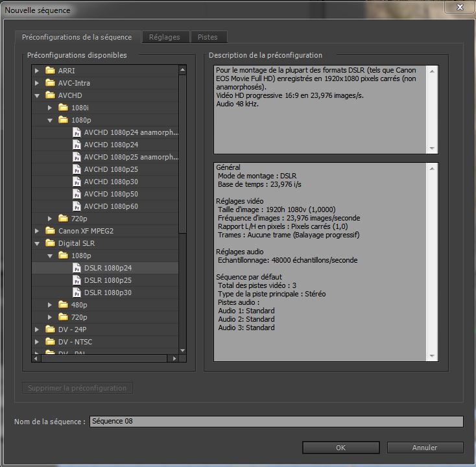
Task: Collapse the Digital SLR folder
Action: [x=37, y=243]
